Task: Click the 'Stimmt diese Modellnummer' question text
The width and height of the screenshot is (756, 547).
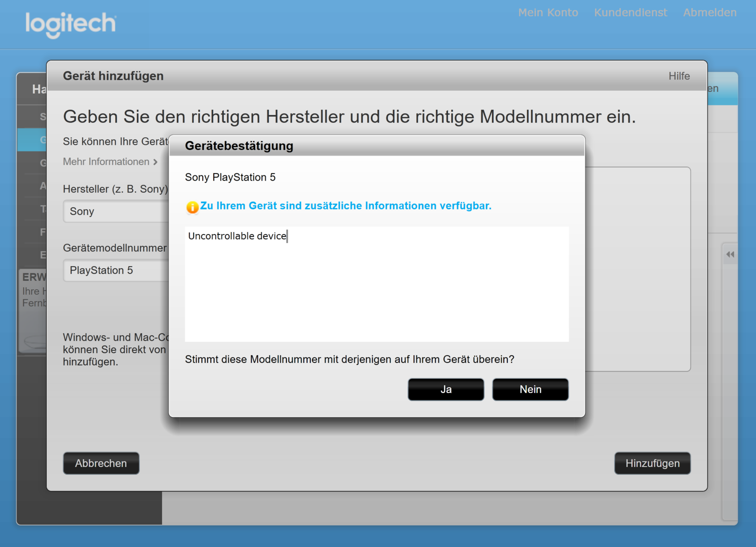Action: coord(350,359)
